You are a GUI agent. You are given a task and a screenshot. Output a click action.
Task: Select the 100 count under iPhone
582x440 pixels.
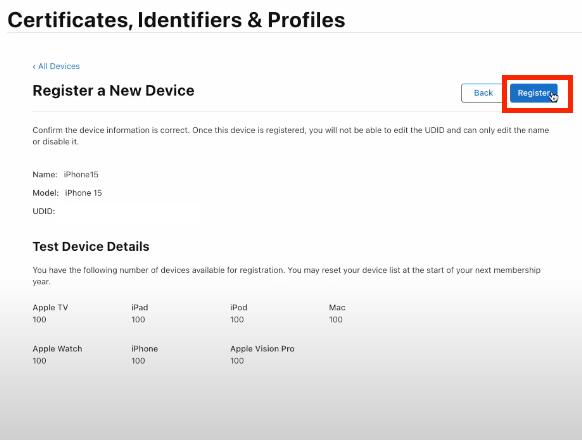pos(138,361)
